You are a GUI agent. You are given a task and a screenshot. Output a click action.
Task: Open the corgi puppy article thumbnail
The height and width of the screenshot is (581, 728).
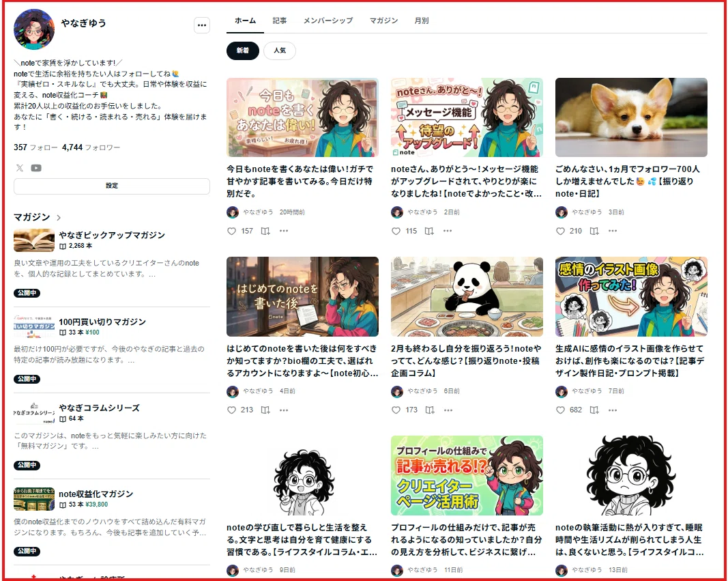tap(631, 117)
